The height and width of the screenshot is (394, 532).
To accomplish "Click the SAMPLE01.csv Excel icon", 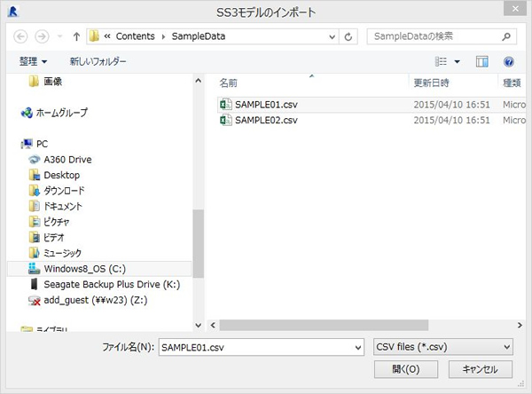I will pyautogui.click(x=225, y=105).
